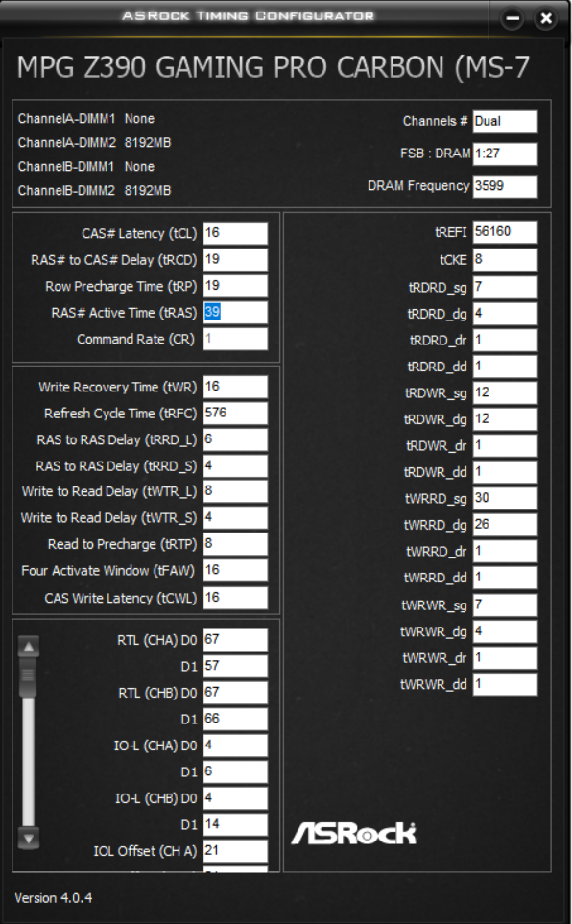
Task: Click the Four Activate Window (tFAW) field
Action: [x=235, y=571]
